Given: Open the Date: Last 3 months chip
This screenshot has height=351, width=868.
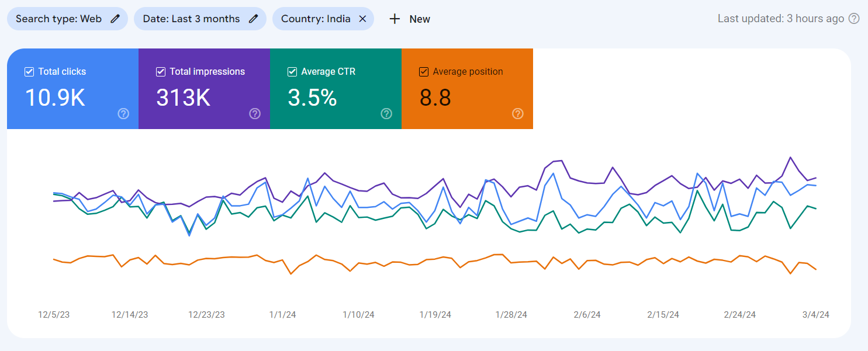Looking at the screenshot, I should pos(200,19).
